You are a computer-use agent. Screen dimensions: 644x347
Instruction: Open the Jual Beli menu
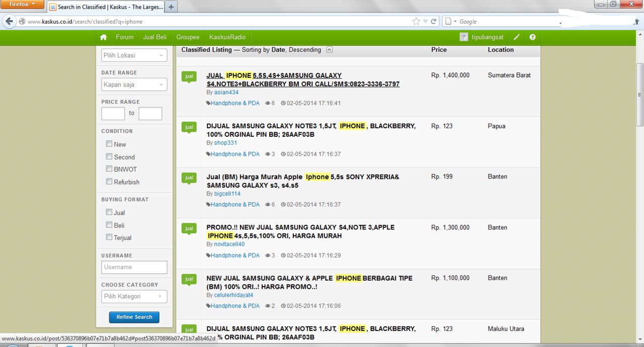coord(154,37)
